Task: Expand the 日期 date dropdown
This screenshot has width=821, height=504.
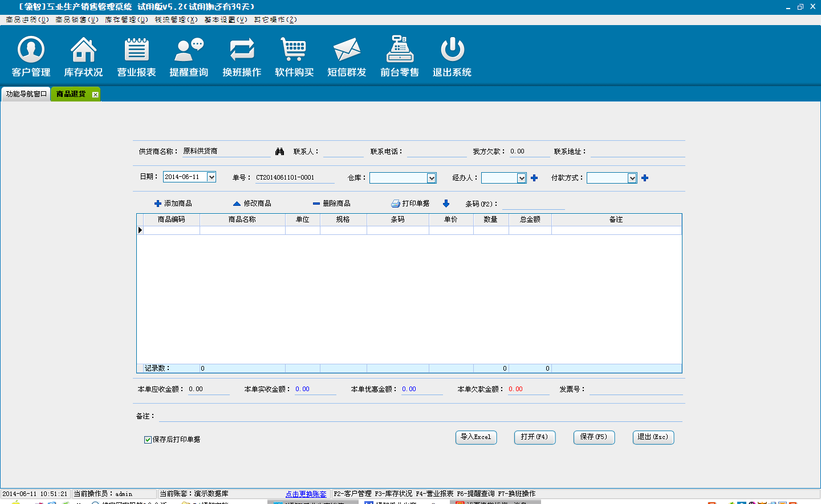Action: tap(212, 177)
